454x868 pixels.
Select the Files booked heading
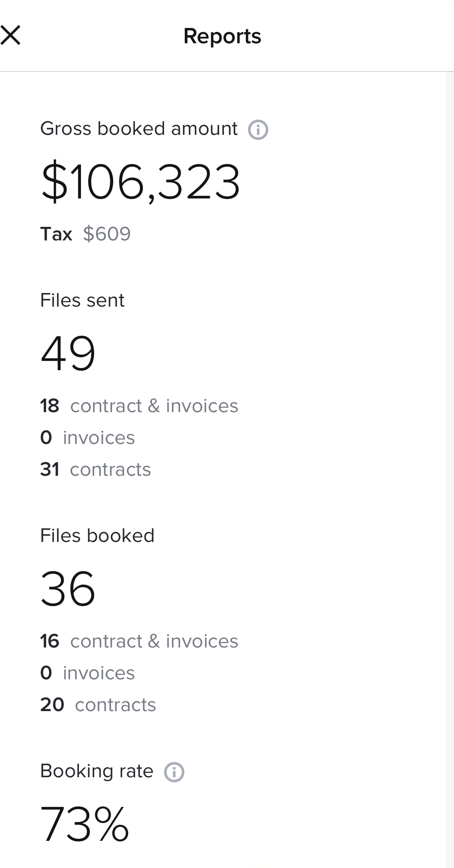(x=97, y=536)
